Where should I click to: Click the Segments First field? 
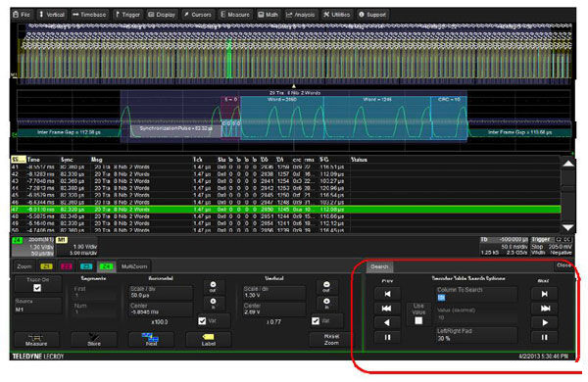pyautogui.click(x=94, y=292)
